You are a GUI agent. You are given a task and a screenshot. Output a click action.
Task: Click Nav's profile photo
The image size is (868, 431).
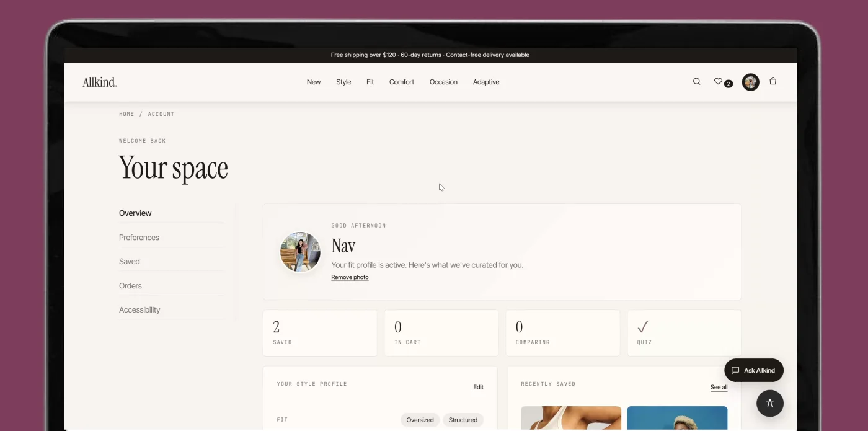(x=301, y=252)
